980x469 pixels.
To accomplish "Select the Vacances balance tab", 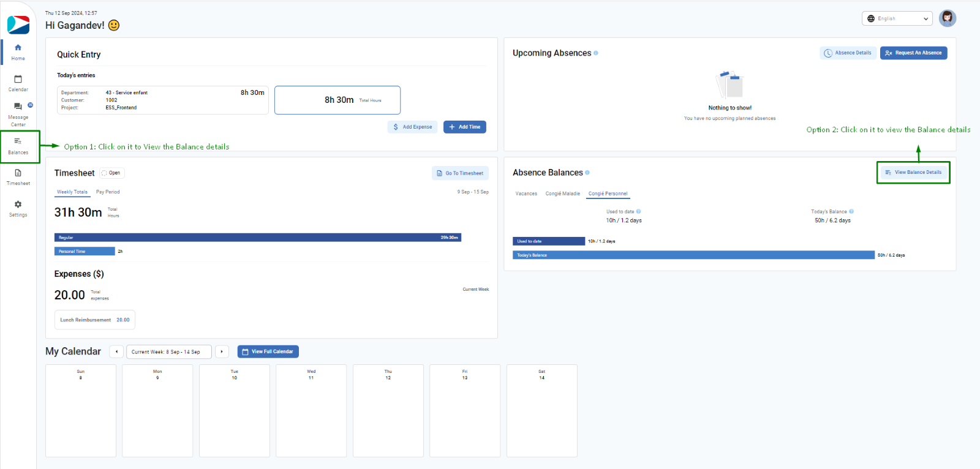I will [x=526, y=193].
